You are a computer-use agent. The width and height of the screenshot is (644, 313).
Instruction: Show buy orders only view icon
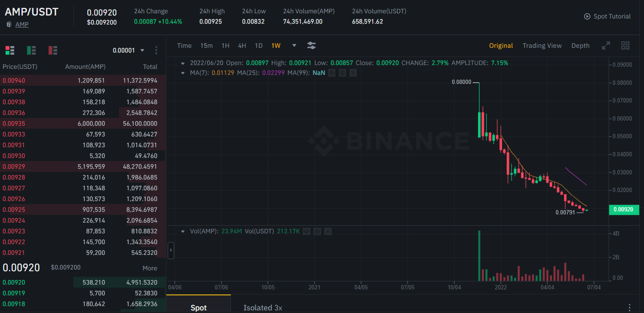31,50
